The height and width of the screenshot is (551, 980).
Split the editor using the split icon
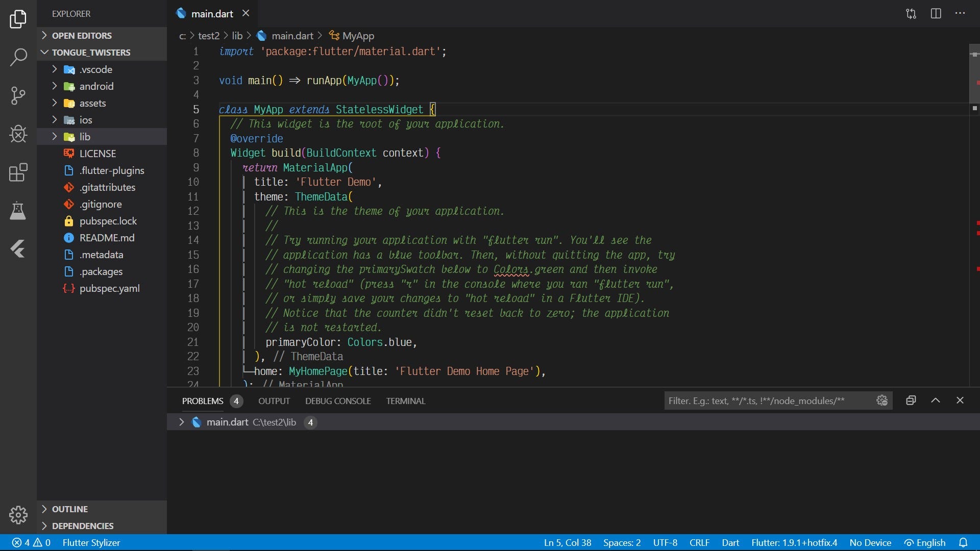click(x=936, y=14)
